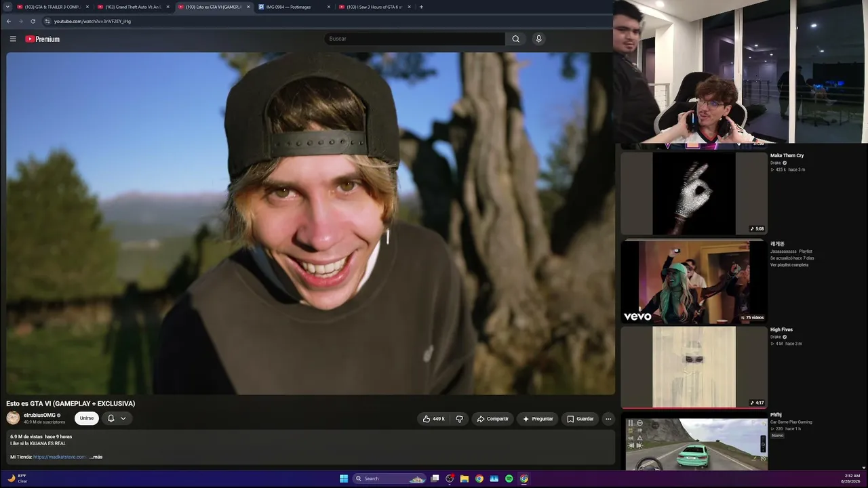Open Spotify from the taskbar
868x488 pixels.
[x=509, y=479]
